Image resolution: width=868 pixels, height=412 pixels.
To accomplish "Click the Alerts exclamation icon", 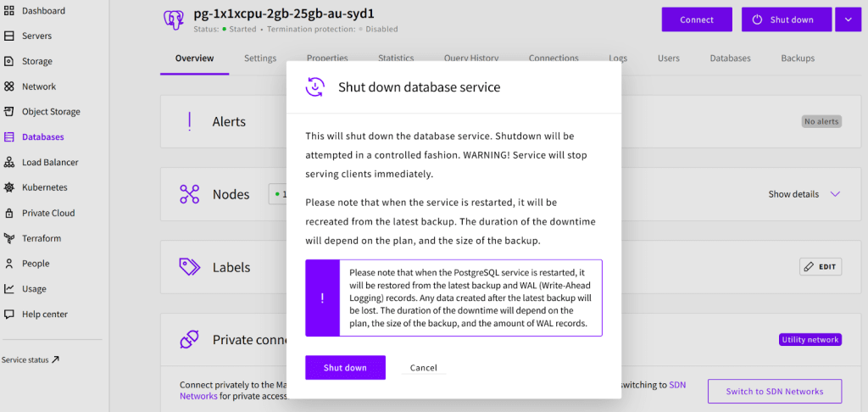I will click(x=190, y=121).
